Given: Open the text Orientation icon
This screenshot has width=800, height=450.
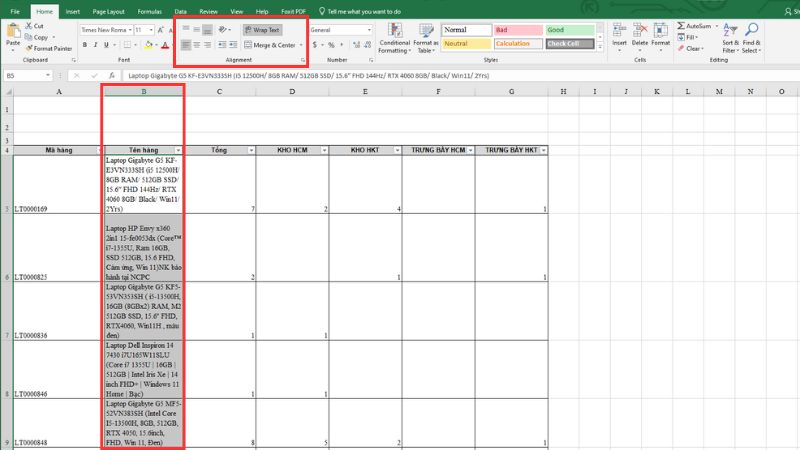Looking at the screenshot, I should tap(223, 30).
